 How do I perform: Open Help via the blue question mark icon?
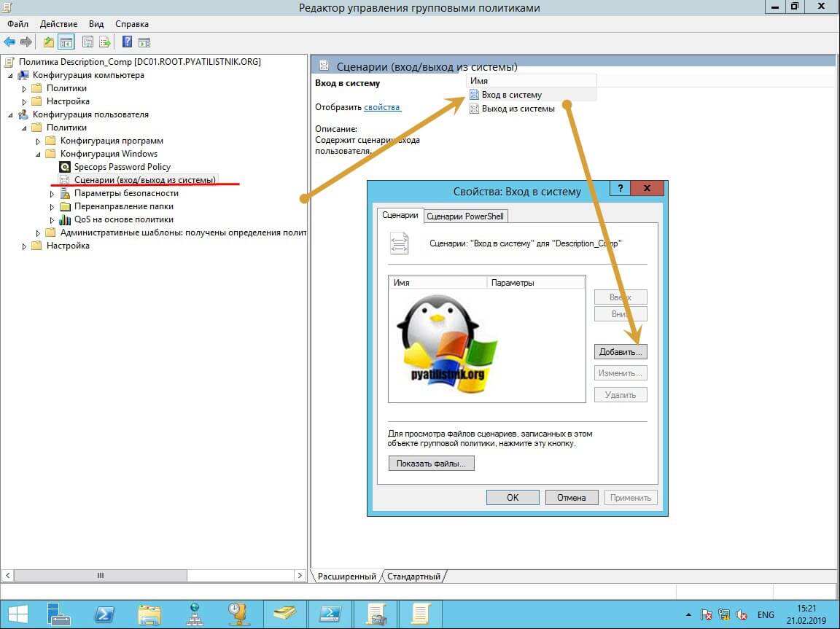[x=127, y=42]
